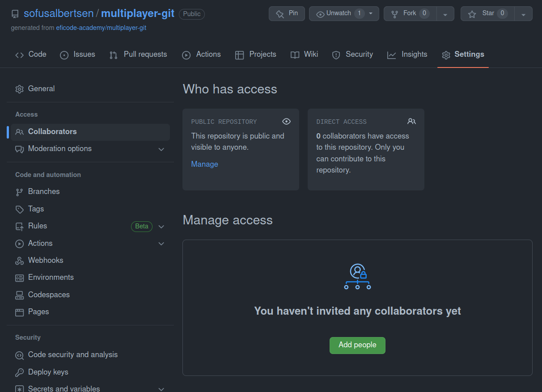Switch to Pull requests tab
The height and width of the screenshot is (392, 542).
138,55
